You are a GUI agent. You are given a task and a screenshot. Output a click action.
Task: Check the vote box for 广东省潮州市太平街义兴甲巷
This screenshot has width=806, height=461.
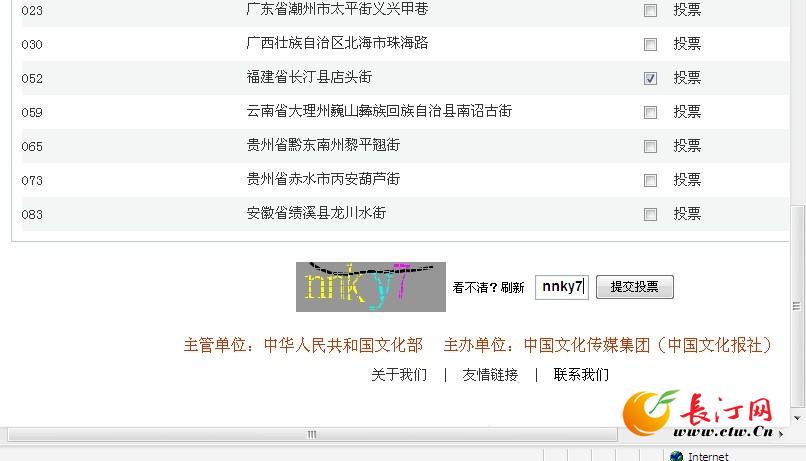[650, 11]
